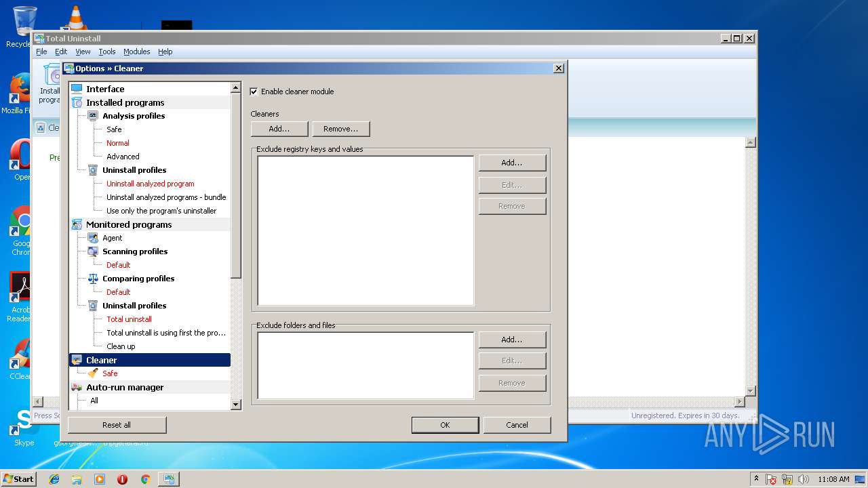
Task: Cancel the Options dialog
Action: coord(517,425)
